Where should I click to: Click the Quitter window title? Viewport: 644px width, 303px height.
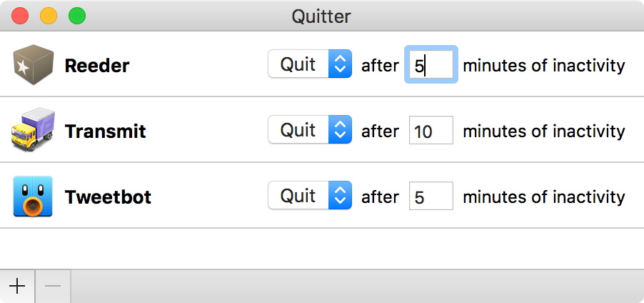point(321,16)
